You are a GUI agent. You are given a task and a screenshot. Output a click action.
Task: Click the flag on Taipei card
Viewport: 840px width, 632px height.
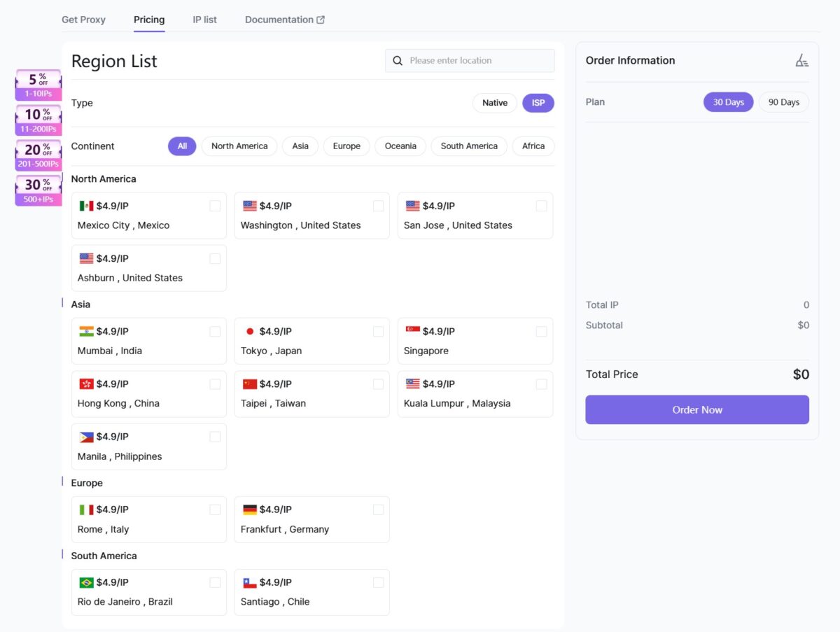point(250,384)
